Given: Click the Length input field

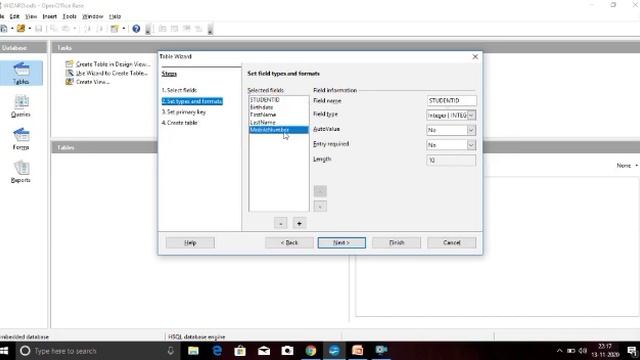Looking at the screenshot, I should click(x=451, y=160).
